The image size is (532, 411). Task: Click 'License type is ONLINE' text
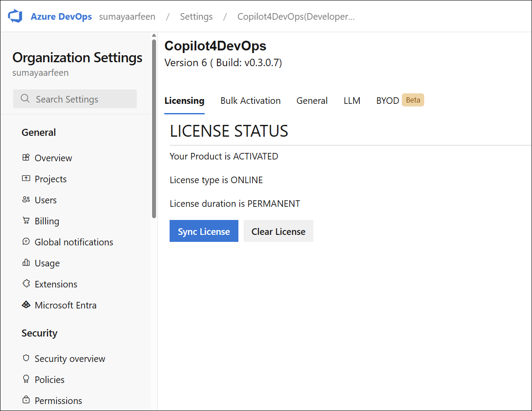216,180
